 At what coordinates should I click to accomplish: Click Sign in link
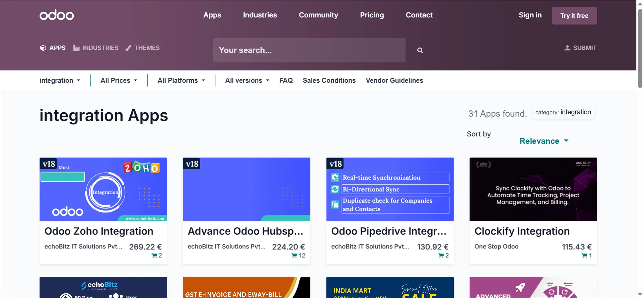click(x=530, y=15)
